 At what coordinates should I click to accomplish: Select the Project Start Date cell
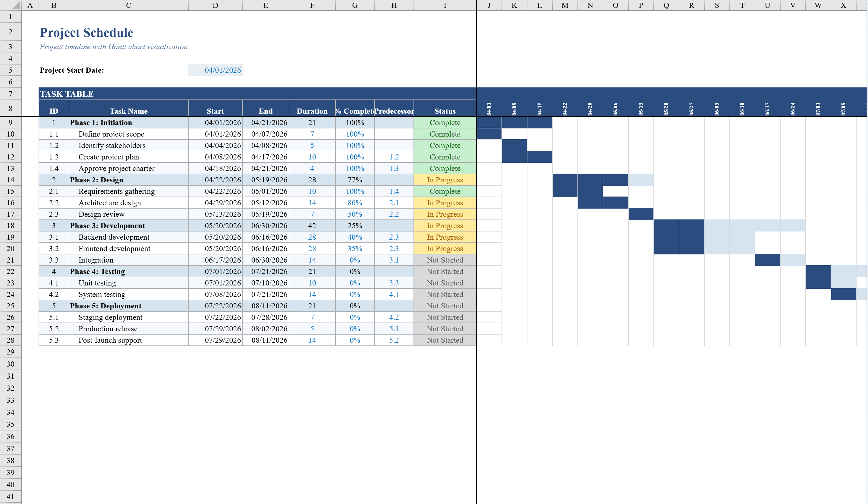tap(215, 70)
